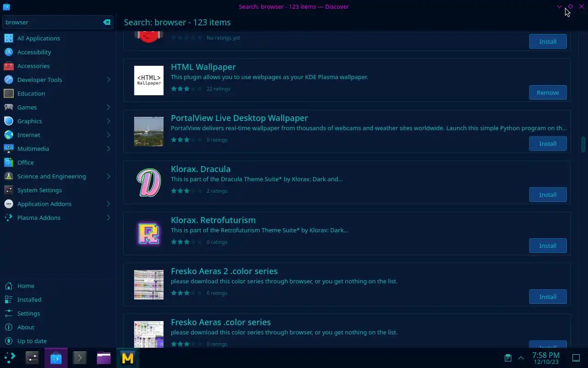
Task: Click the Office category icon
Action: pyautogui.click(x=9, y=162)
